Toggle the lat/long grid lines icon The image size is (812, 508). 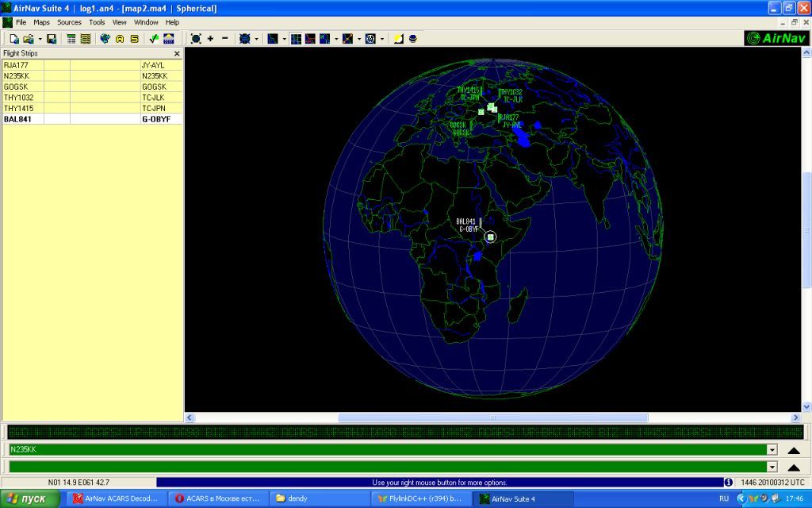pos(296,39)
